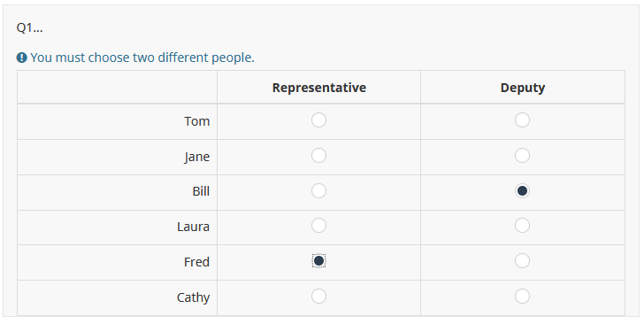
Task: Click the Representative column header
Action: point(319,88)
